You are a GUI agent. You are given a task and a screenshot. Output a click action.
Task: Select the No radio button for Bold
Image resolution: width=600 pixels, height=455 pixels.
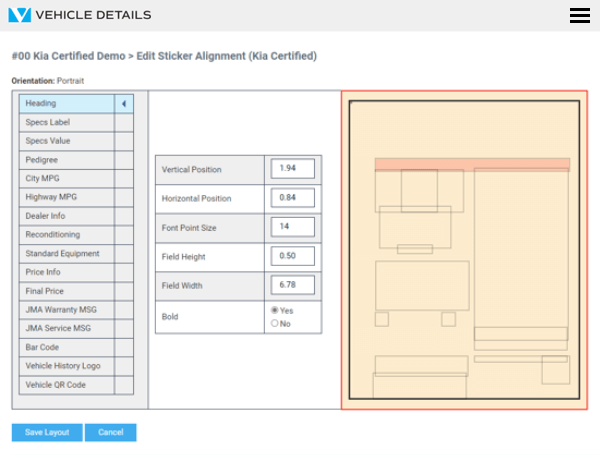(275, 324)
